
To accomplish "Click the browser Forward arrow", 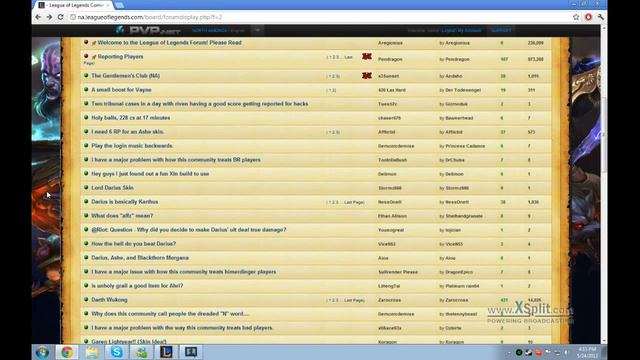I will [49, 17].
